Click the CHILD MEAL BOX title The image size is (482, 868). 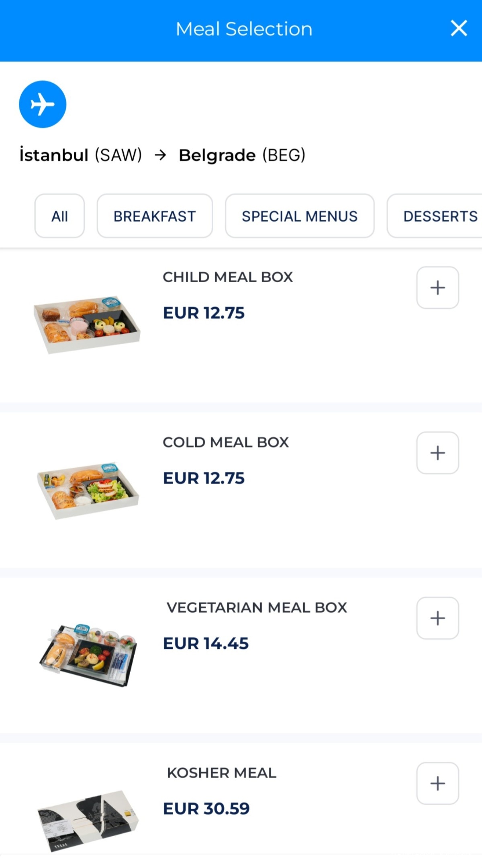[x=228, y=277]
